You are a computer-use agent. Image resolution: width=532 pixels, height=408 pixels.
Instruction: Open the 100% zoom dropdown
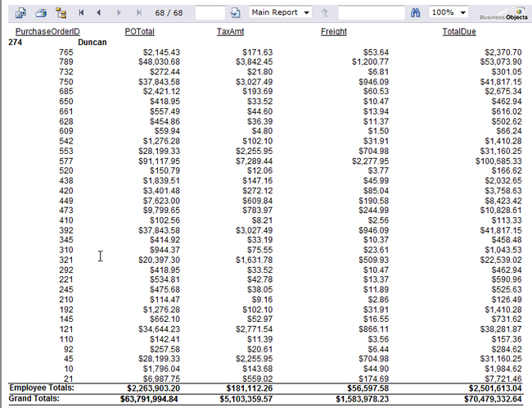pyautogui.click(x=449, y=12)
